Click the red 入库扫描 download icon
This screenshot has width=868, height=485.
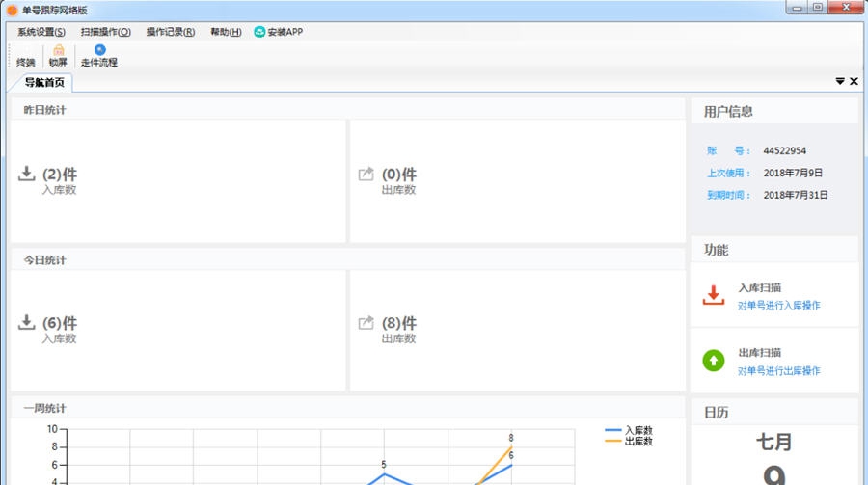[x=713, y=295]
